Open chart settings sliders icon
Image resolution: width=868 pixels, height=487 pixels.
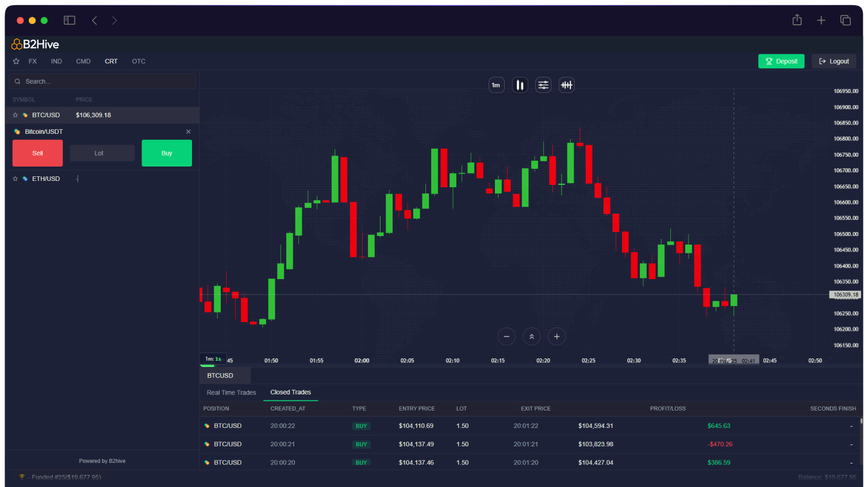click(x=543, y=85)
